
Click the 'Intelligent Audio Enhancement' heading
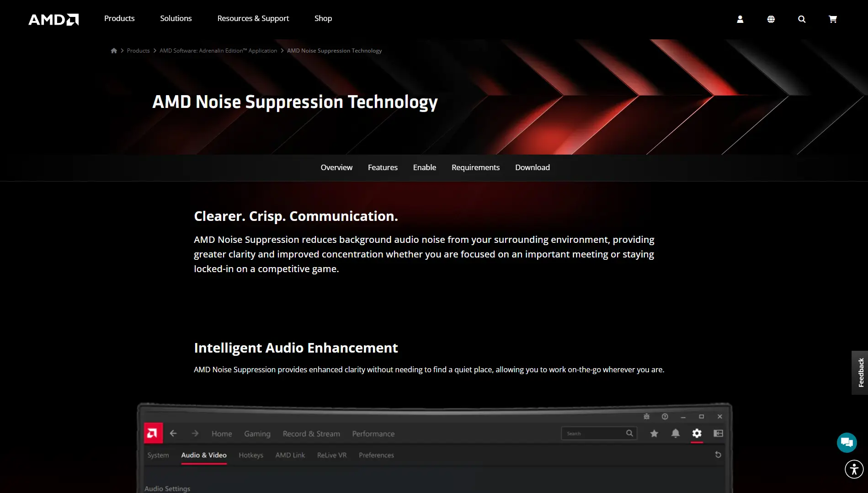pyautogui.click(x=296, y=348)
